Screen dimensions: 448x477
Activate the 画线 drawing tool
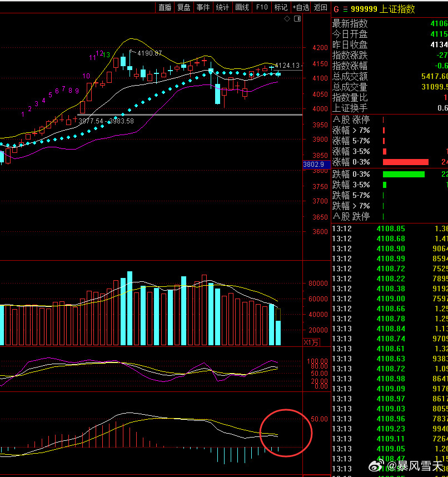pyautogui.click(x=242, y=7)
